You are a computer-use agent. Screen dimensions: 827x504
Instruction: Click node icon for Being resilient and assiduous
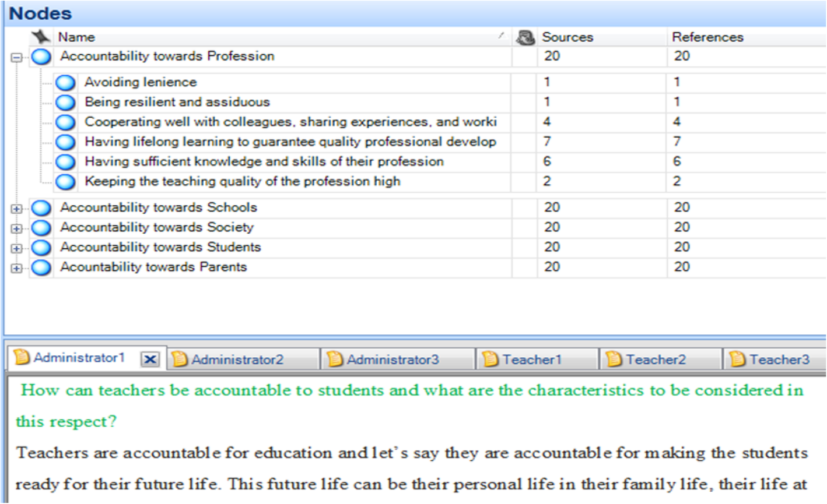click(65, 103)
